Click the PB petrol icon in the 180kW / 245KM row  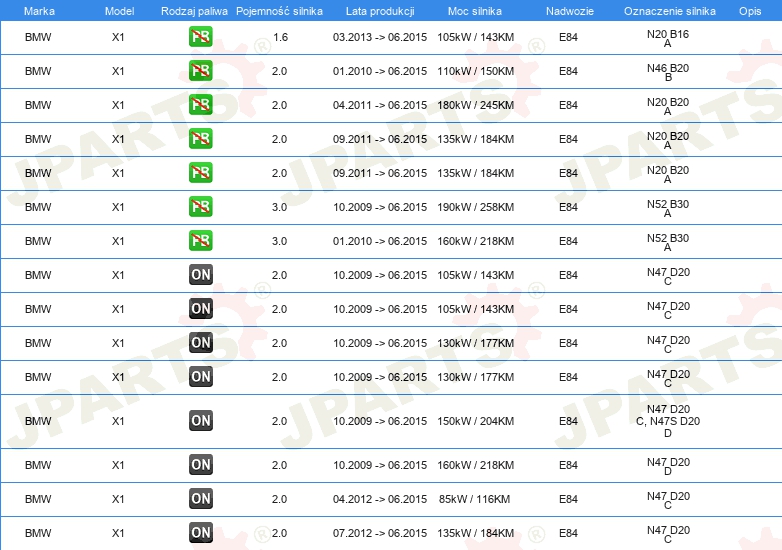200,105
